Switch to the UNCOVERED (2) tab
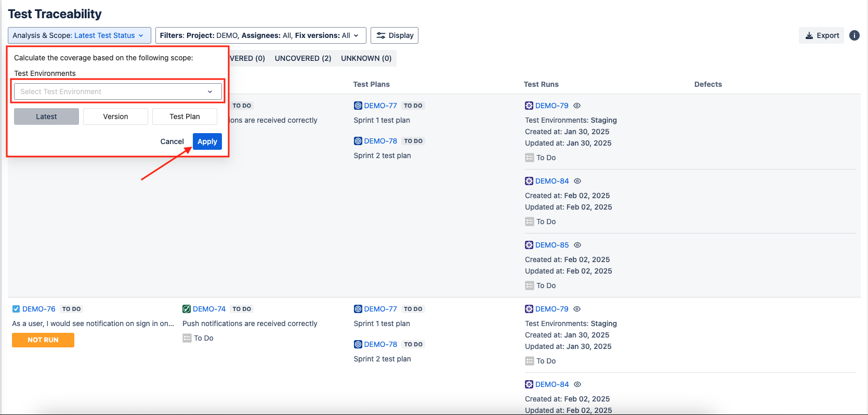This screenshot has width=868, height=415. click(303, 58)
